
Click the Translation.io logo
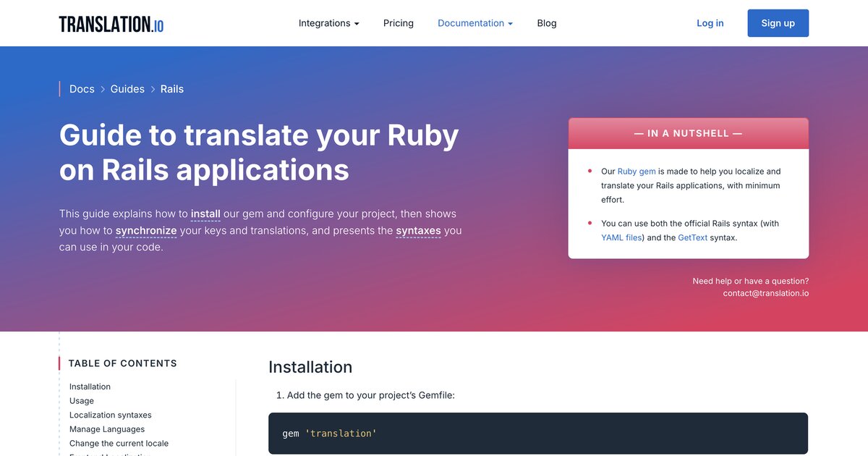[x=111, y=24]
